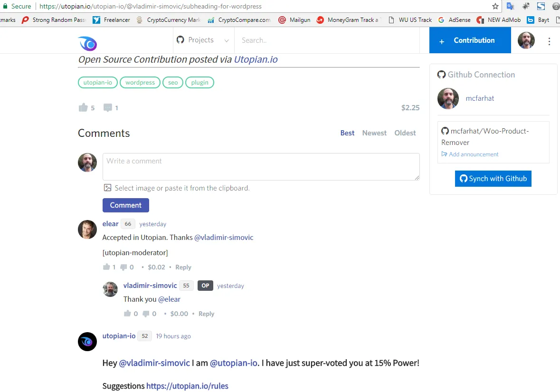Click the Github icon beside Github Connection

(x=441, y=75)
